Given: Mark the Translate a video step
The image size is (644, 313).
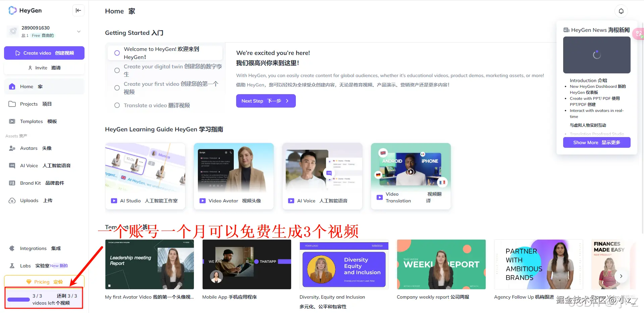Looking at the screenshot, I should [x=117, y=105].
